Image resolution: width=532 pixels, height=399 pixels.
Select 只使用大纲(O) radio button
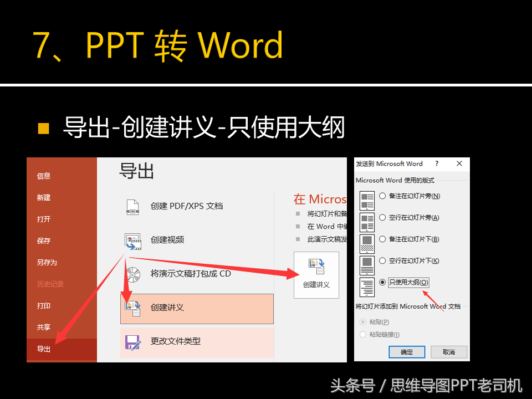[382, 282]
